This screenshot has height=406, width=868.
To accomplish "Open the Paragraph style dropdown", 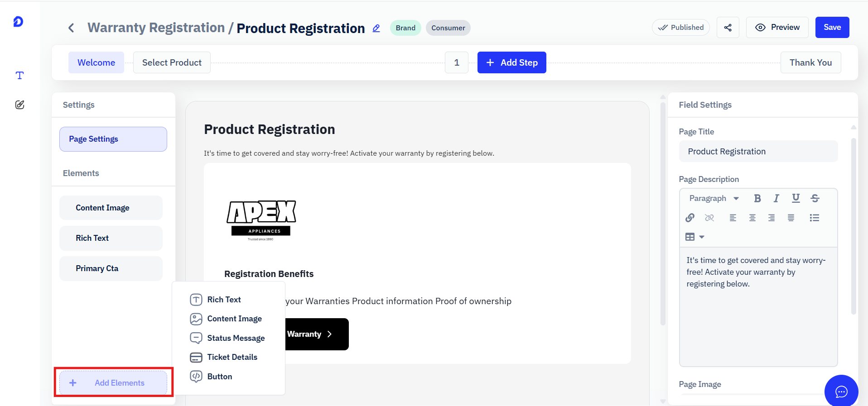I will 714,198.
